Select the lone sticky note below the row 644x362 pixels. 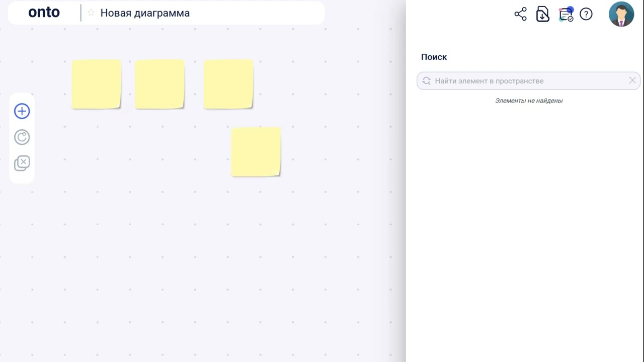click(x=256, y=152)
